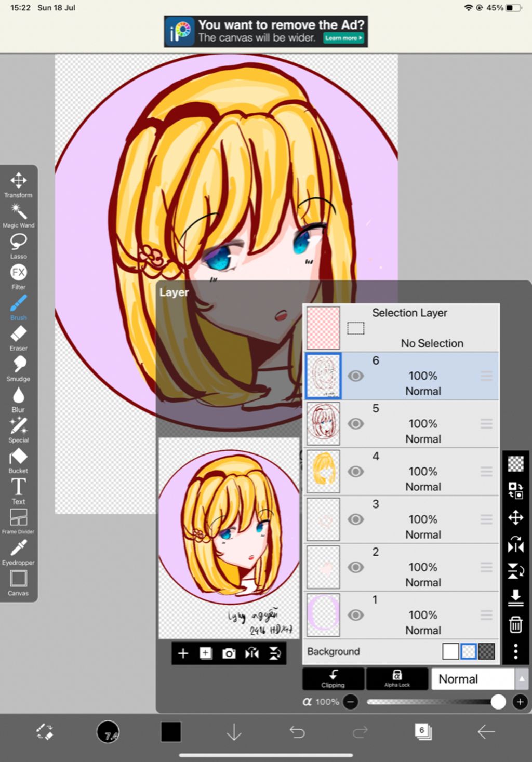Select the Magic Wand tool

click(18, 216)
